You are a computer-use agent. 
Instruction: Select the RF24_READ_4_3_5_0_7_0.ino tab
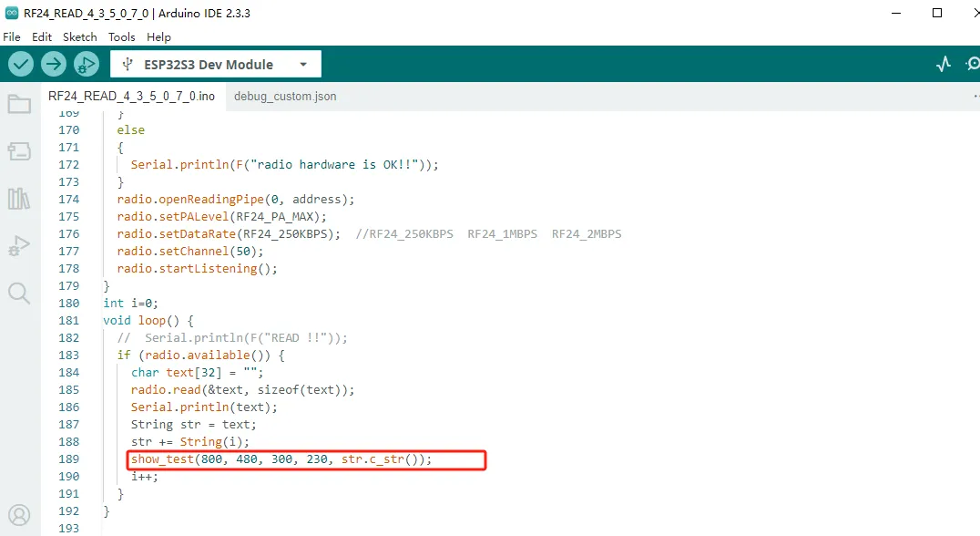click(131, 96)
